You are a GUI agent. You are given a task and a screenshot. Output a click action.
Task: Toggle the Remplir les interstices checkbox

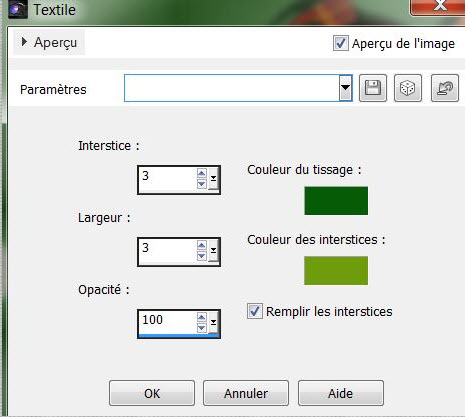click(255, 311)
